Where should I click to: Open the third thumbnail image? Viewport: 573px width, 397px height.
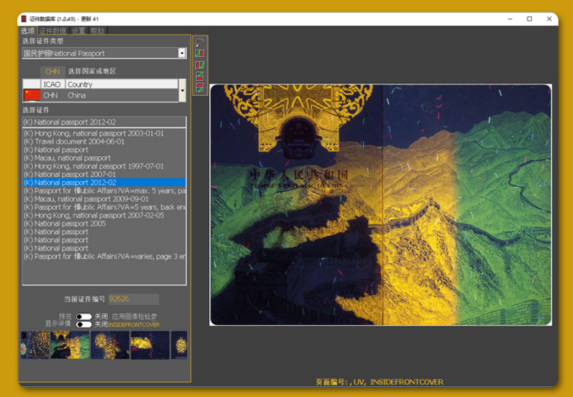110,345
